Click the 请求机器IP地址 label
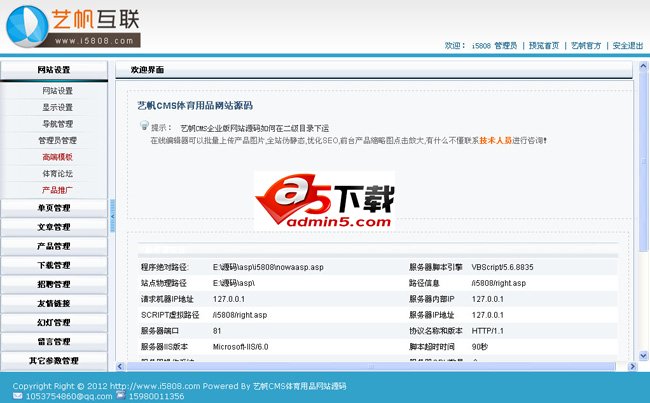Screen dimensions: 650x403 167,299
